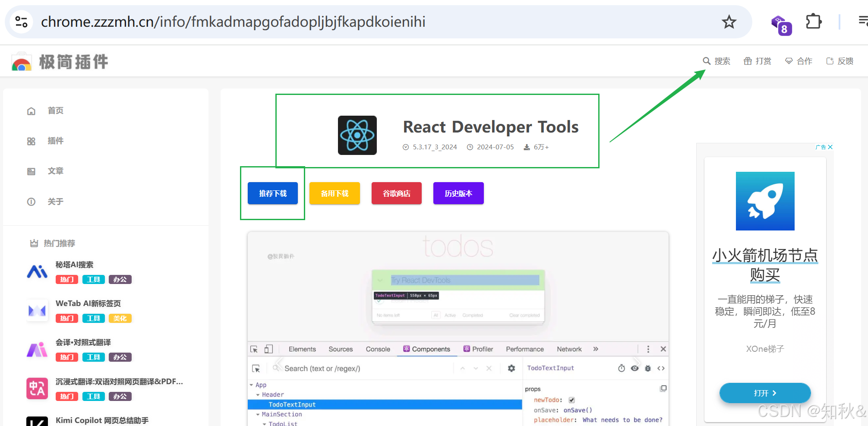
Task: Open 沉浸式翻译 plugin entry
Action: coord(119,382)
